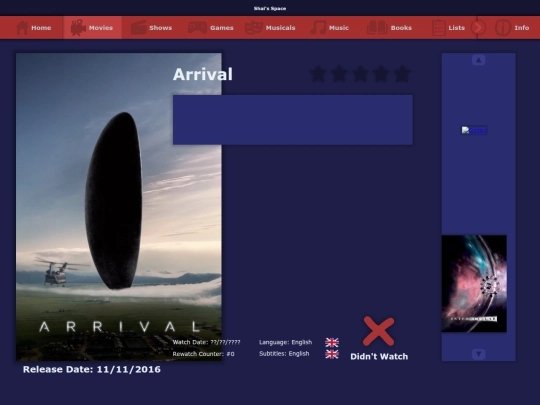Click the Shai's Space site title
Viewport: 540px width, 405px height.
[270, 8]
